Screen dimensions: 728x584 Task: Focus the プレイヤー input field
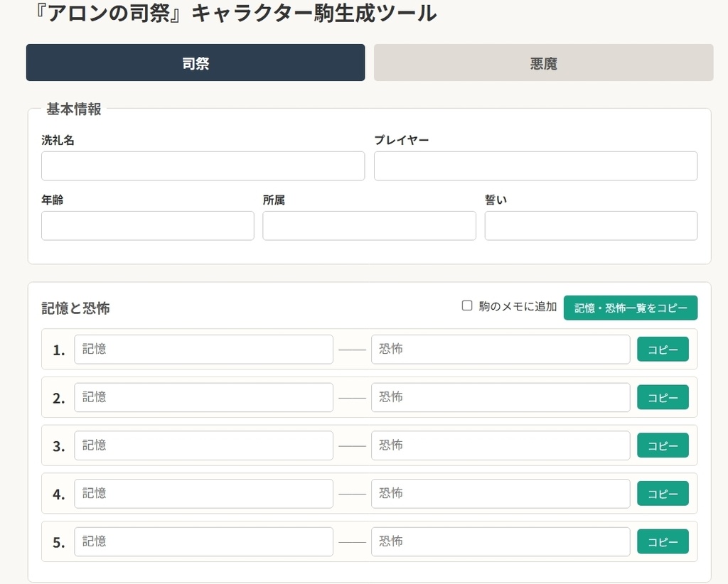tap(536, 166)
